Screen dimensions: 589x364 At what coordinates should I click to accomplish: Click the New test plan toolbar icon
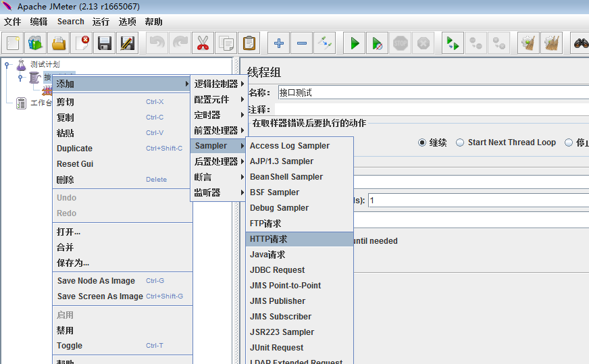[x=13, y=43]
